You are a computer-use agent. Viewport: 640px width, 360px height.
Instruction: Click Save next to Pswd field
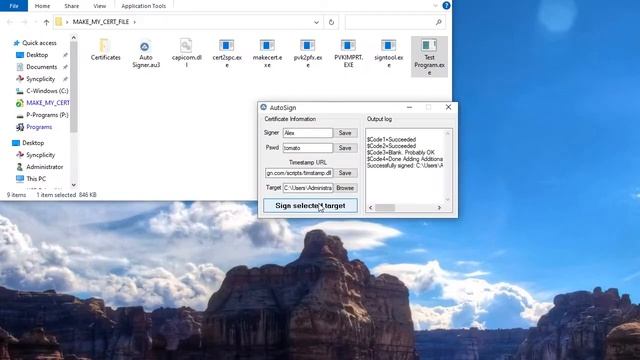click(x=345, y=148)
